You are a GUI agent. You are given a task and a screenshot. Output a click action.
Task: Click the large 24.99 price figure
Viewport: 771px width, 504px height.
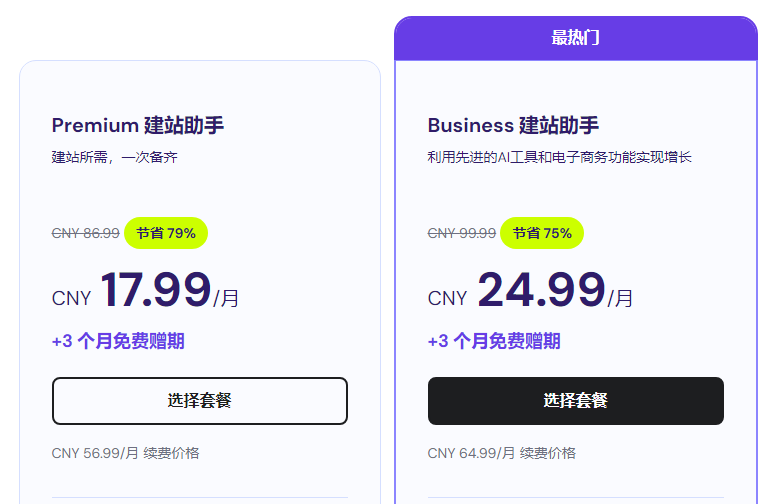[x=541, y=290]
